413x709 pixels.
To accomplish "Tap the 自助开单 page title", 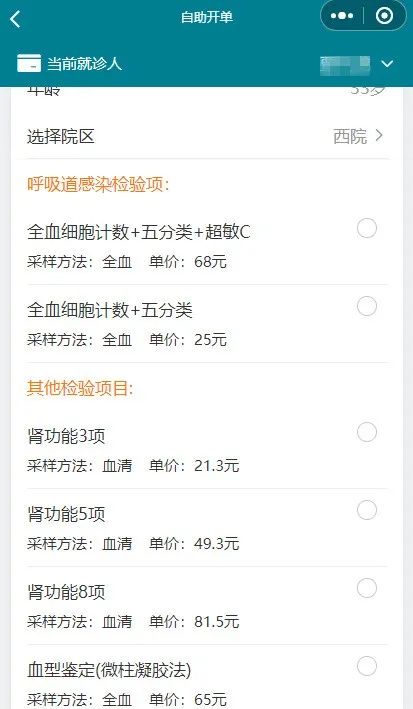I will pyautogui.click(x=207, y=17).
